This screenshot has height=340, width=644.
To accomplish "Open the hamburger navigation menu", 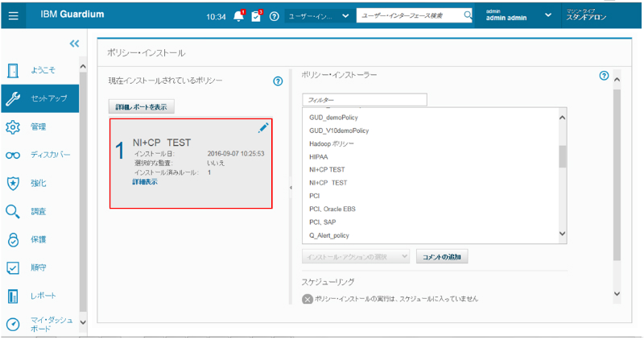I will coord(13,16).
